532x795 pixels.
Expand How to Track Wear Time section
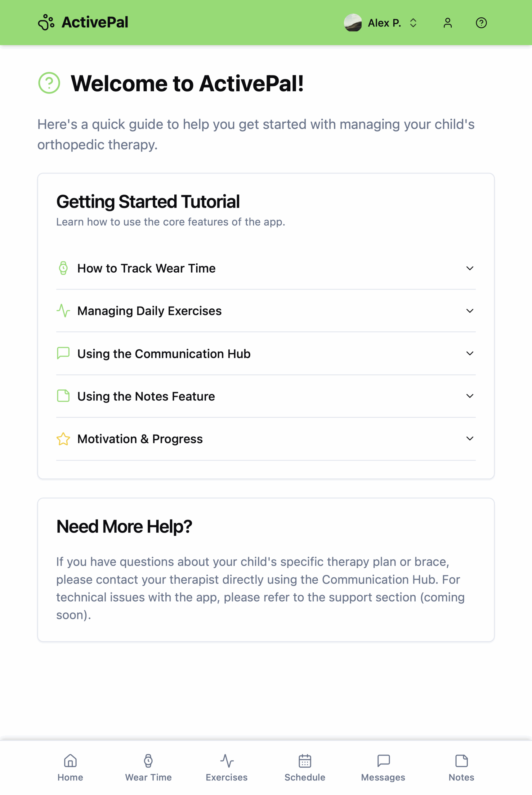266,268
